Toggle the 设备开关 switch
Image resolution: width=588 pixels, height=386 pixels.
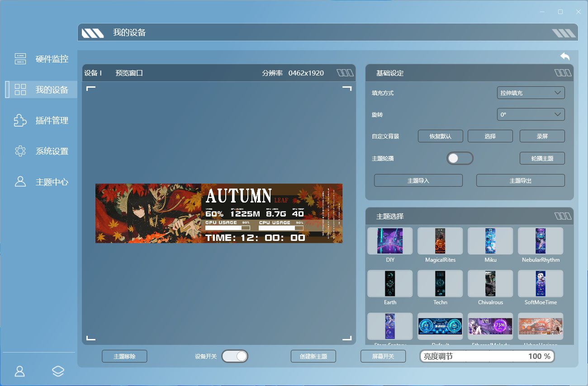click(235, 356)
